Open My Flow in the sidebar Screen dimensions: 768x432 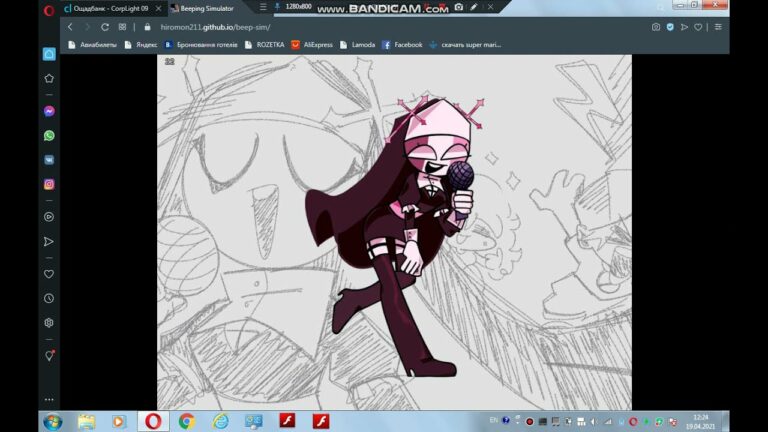tap(49, 241)
